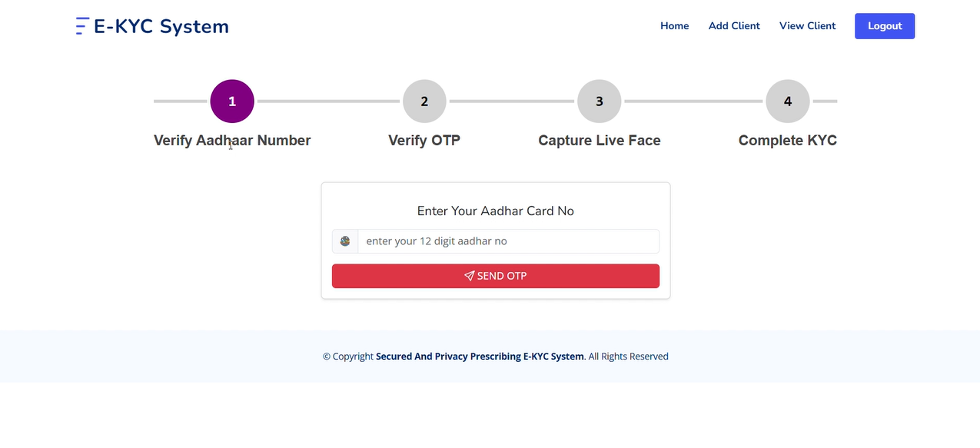
Task: Click the Complete KYC step label
Action: point(788,141)
